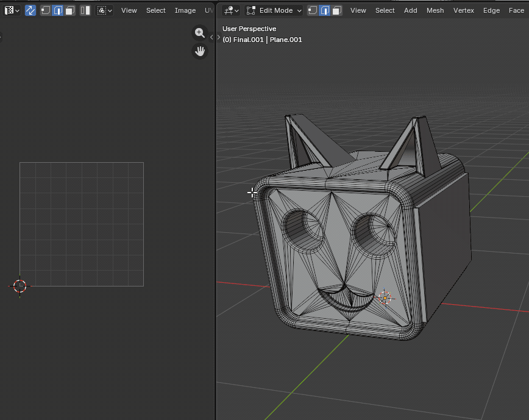Open Select menu in 3D Viewport

click(x=385, y=10)
